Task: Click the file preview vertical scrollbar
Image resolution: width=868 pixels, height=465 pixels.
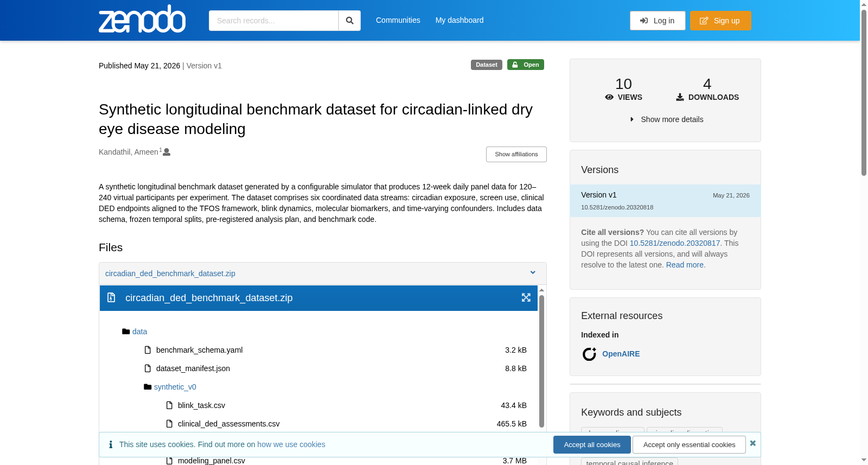Action: [x=541, y=361]
